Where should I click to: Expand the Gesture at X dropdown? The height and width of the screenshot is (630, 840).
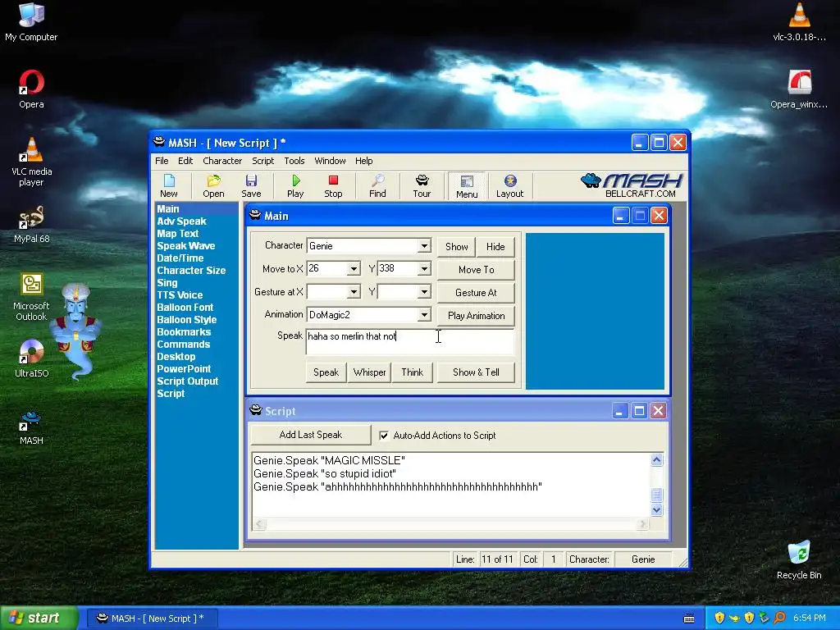coord(354,292)
